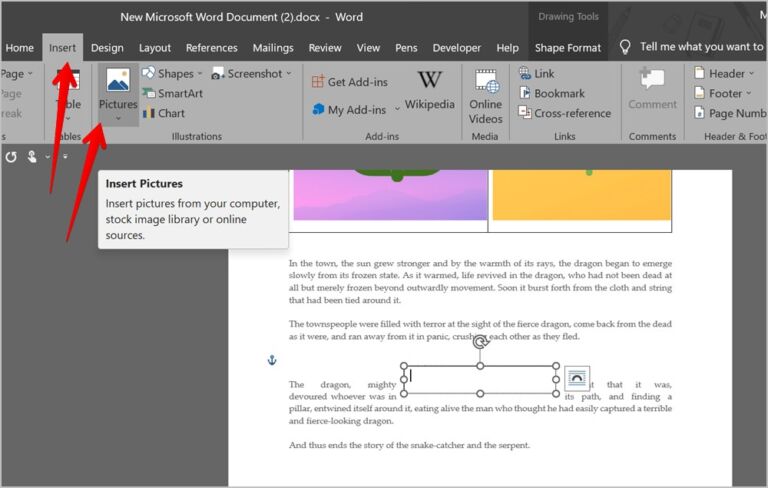Insert a SmartArt graphic
Viewport: 768px width, 488px height.
172,93
